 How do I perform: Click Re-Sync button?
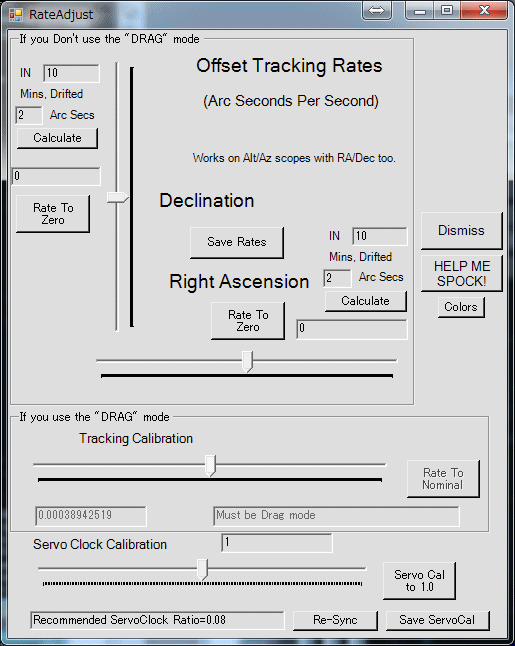pyautogui.click(x=335, y=620)
